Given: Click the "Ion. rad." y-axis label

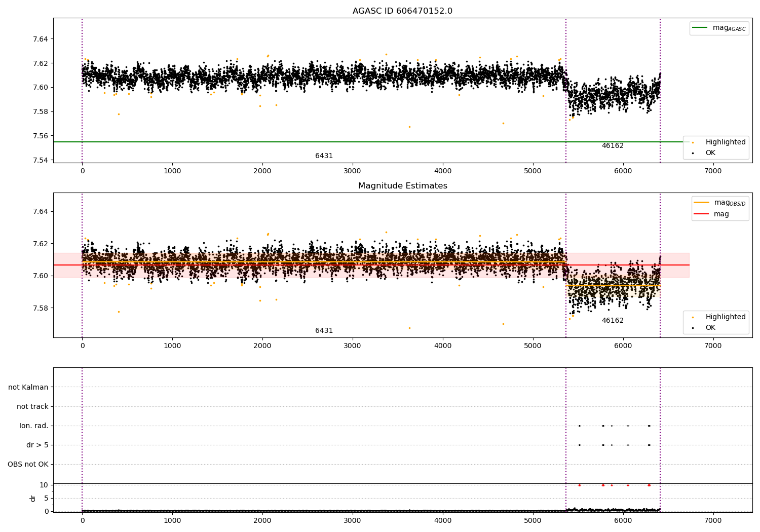Looking at the screenshot, I should [x=34, y=426].
